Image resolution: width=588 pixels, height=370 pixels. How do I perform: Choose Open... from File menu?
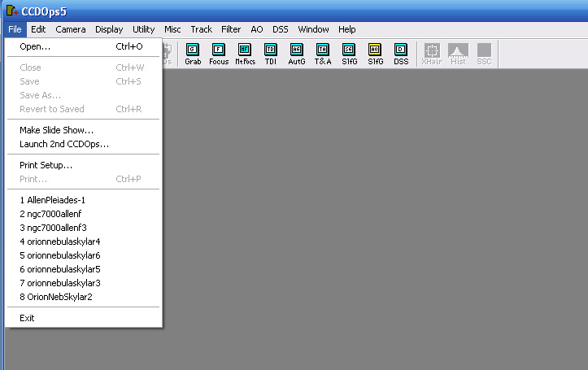click(x=84, y=46)
